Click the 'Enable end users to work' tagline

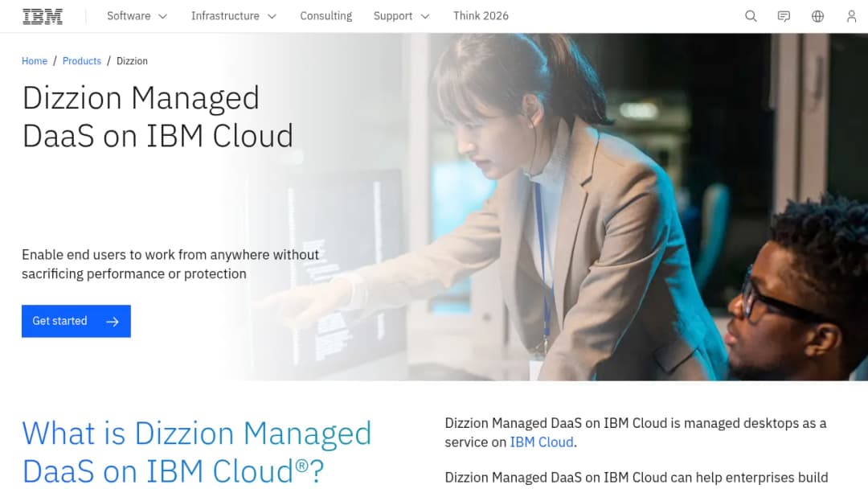[170, 264]
